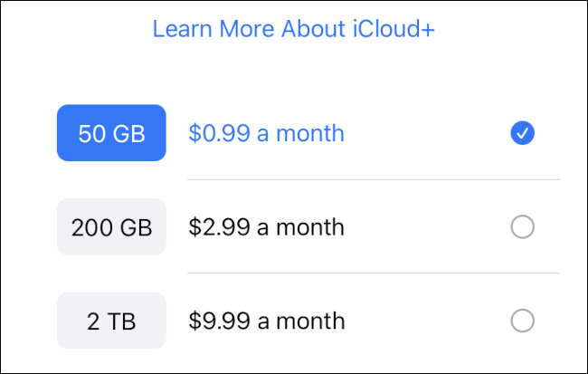
Task: Open the Learn More About iCloud+ link
Action: (293, 29)
